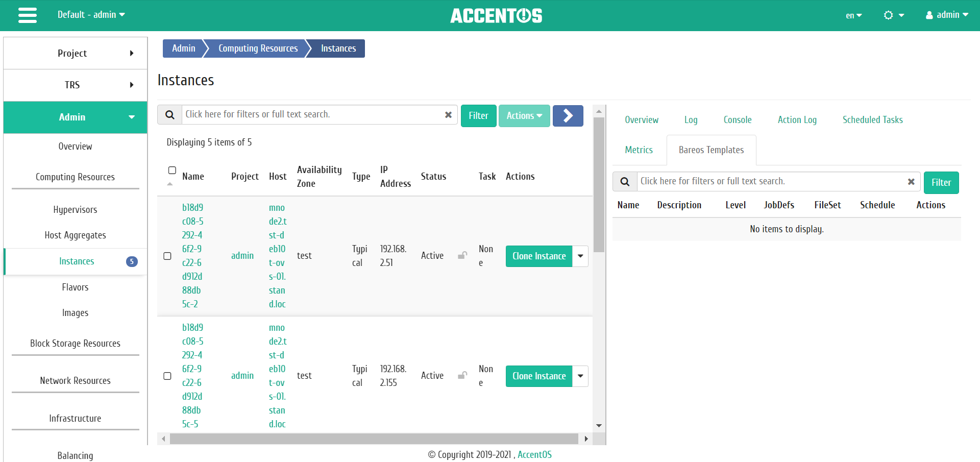Switch to the Overview tab
This screenshot has width=980, height=462.
(642, 120)
